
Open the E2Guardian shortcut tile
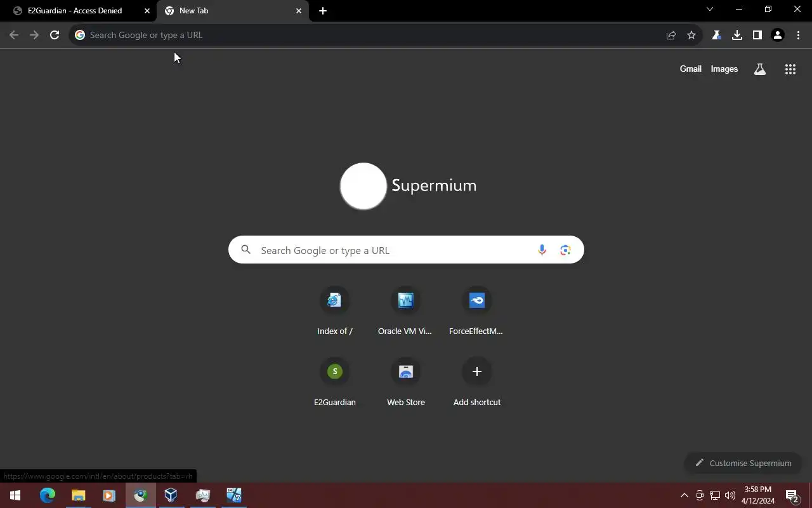(335, 382)
